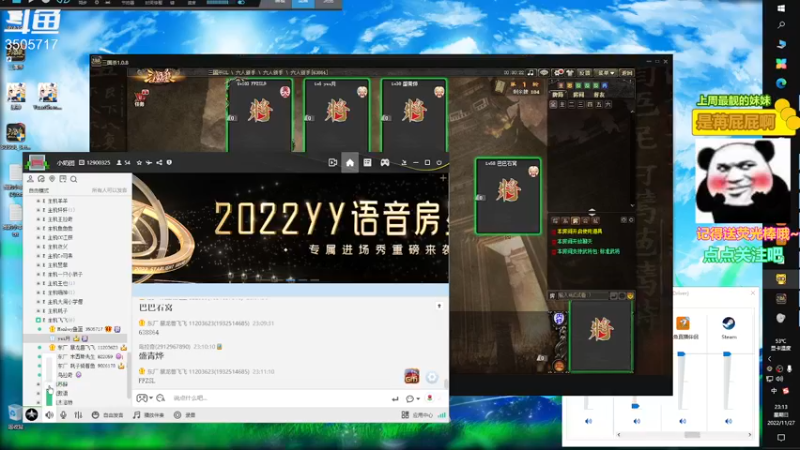Adjust Steam volume slider in mixer
The image size is (800, 450).
(x=727, y=354)
